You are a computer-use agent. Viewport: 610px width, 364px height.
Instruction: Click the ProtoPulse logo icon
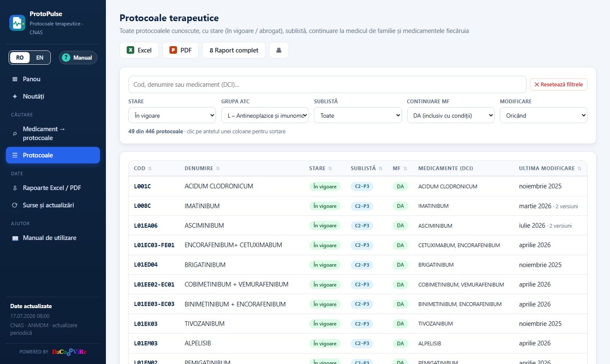tap(17, 23)
